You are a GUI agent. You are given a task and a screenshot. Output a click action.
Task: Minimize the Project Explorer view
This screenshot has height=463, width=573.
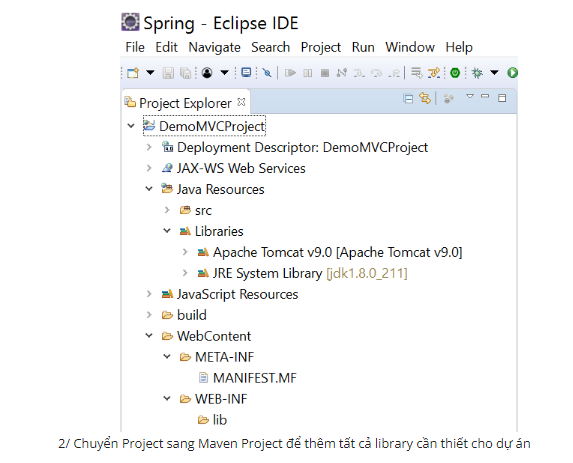click(x=485, y=96)
